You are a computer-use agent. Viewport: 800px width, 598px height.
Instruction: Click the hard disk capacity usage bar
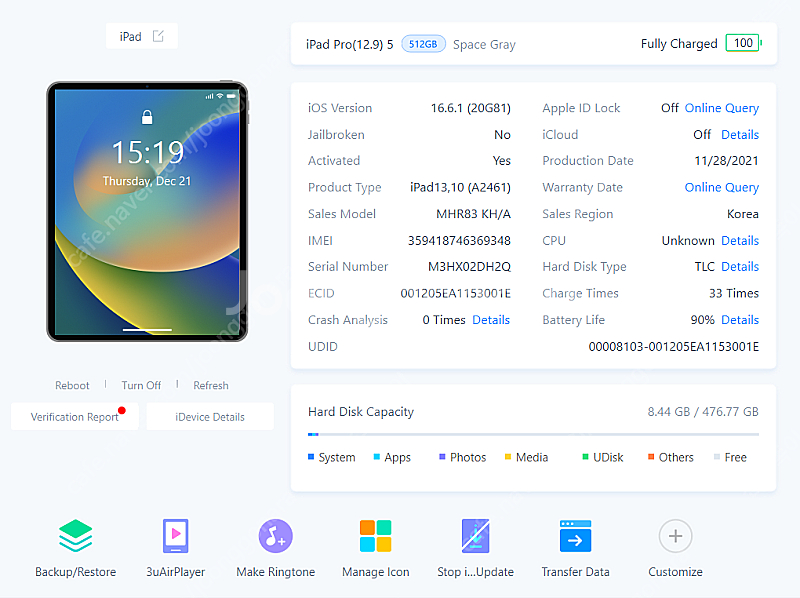point(533,434)
